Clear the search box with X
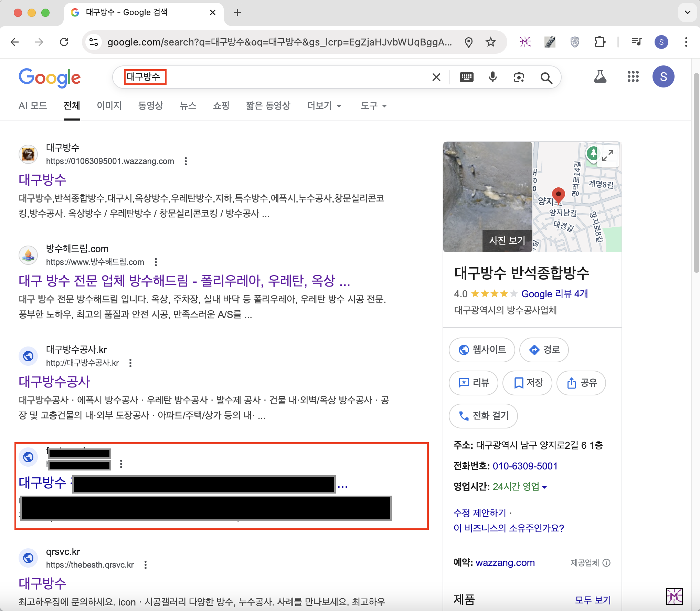The height and width of the screenshot is (611, 700). tap(436, 77)
